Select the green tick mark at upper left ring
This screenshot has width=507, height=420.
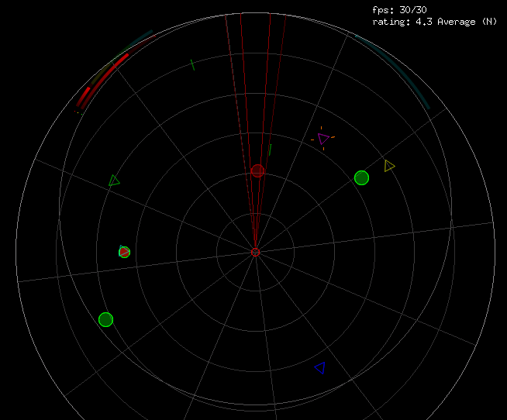point(193,64)
